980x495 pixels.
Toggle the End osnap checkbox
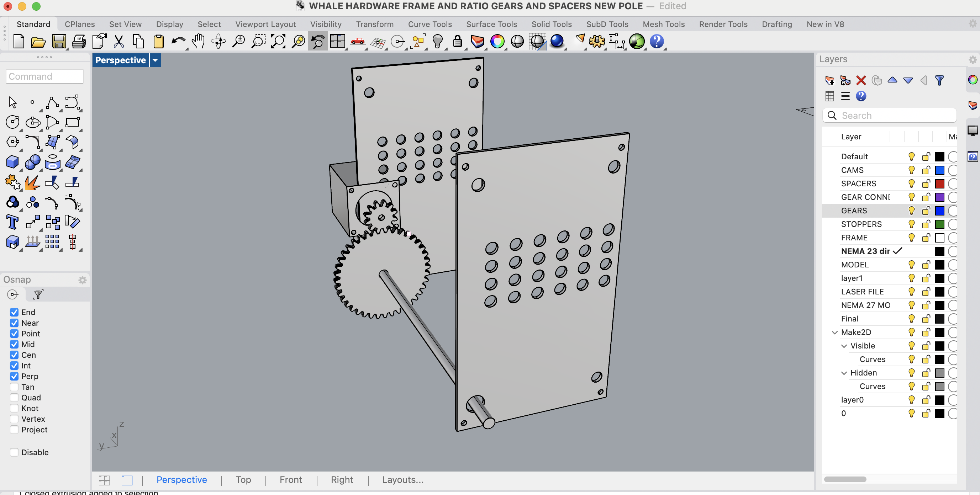click(14, 312)
